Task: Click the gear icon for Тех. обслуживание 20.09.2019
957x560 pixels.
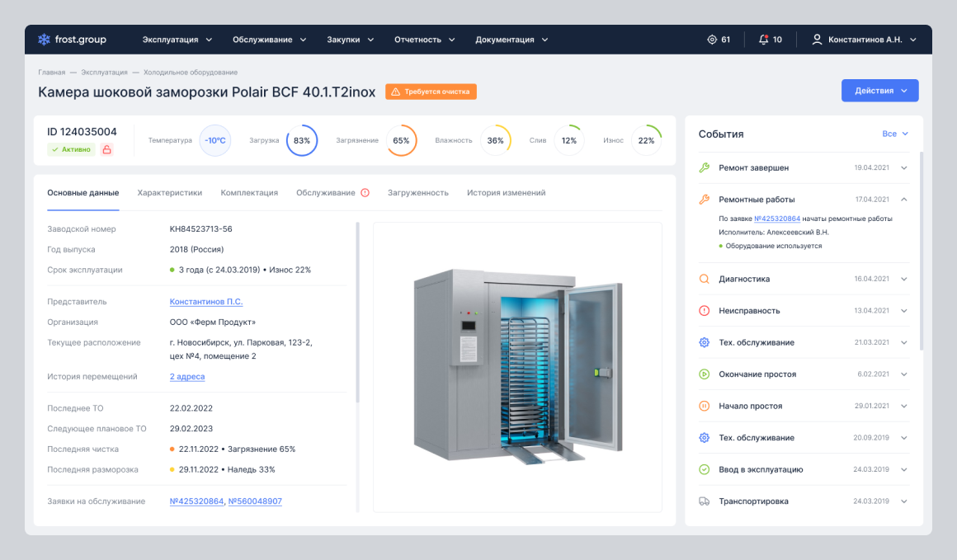Action: [705, 437]
